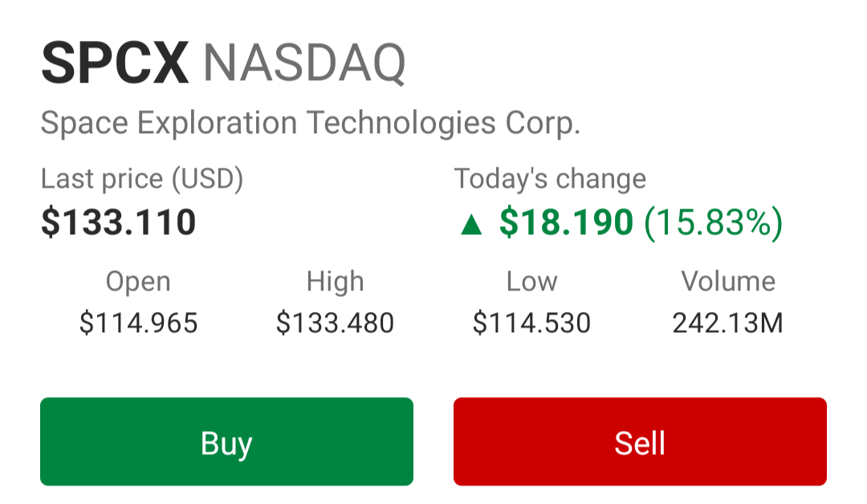Screen dimensions: 867x504
Task: Click the Open price $114.965
Action: tap(138, 323)
